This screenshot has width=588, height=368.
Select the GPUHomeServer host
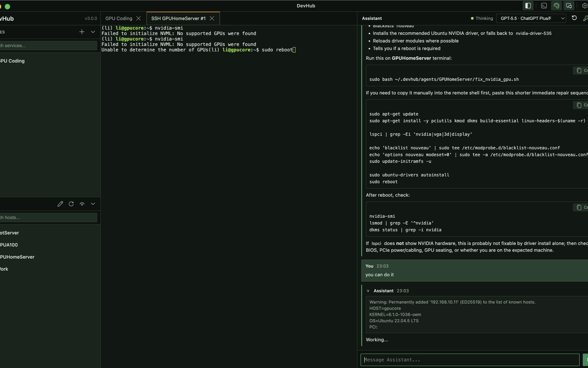pos(17,257)
